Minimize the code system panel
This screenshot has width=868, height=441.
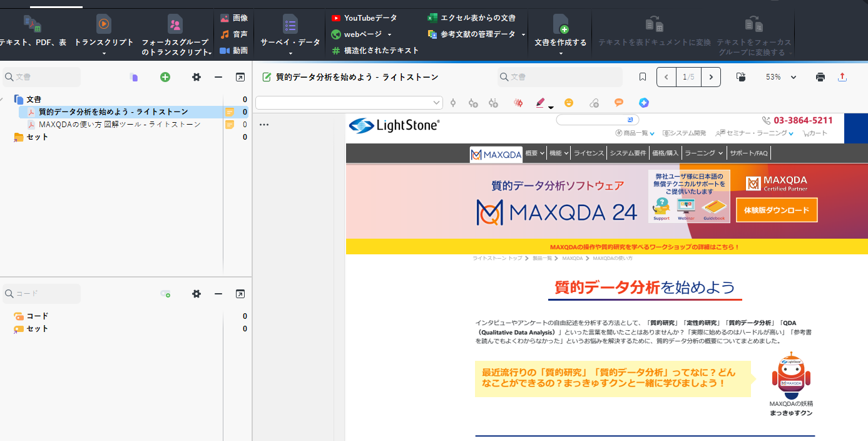coord(218,294)
